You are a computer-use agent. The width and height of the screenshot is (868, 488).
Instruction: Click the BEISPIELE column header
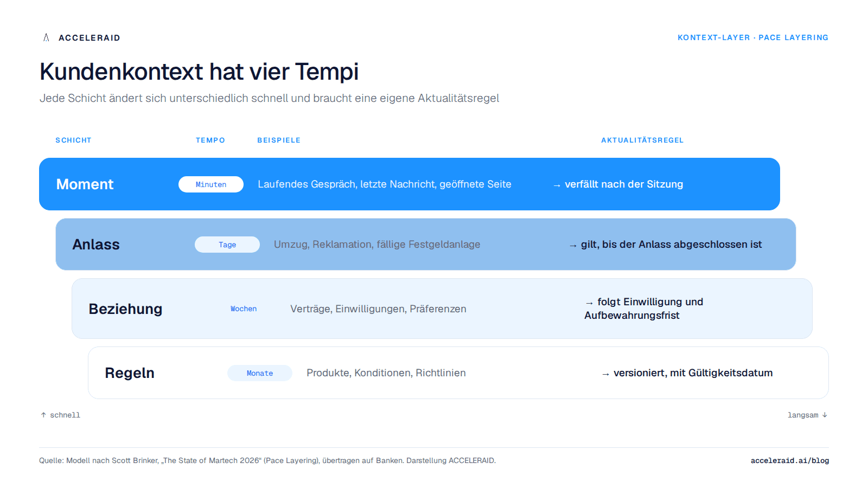pyautogui.click(x=279, y=140)
